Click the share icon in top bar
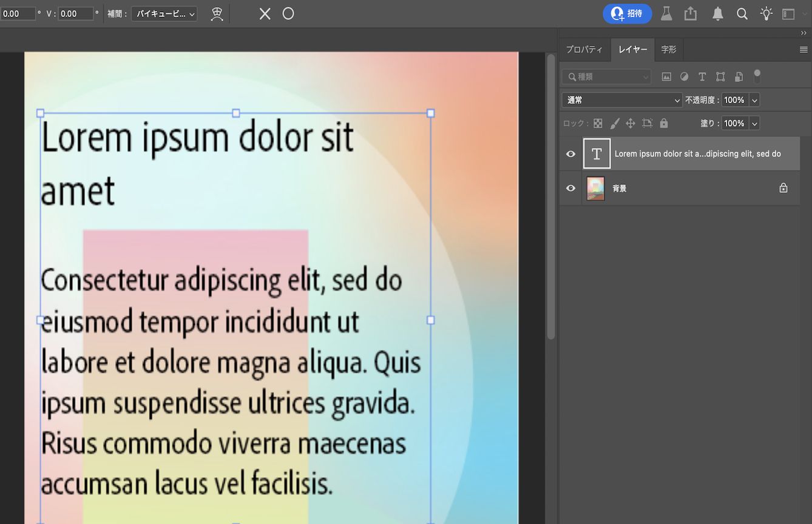 [x=691, y=13]
